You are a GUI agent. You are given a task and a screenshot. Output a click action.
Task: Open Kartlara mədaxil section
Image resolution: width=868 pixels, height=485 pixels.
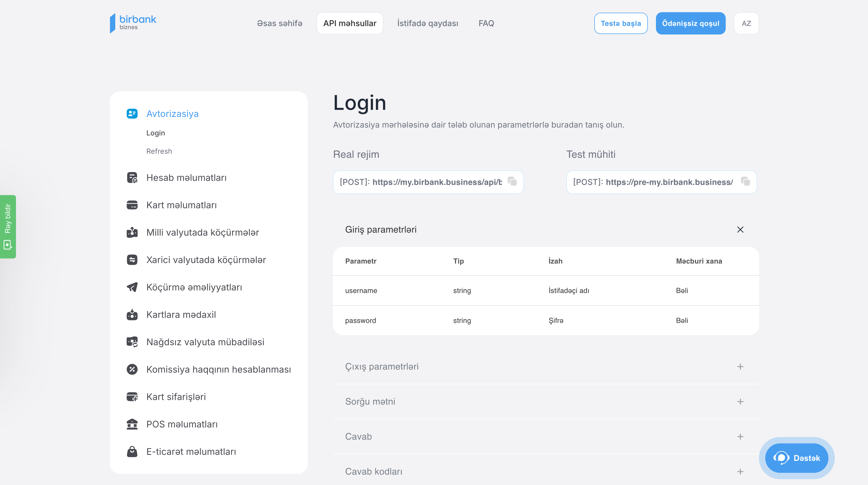tap(181, 315)
